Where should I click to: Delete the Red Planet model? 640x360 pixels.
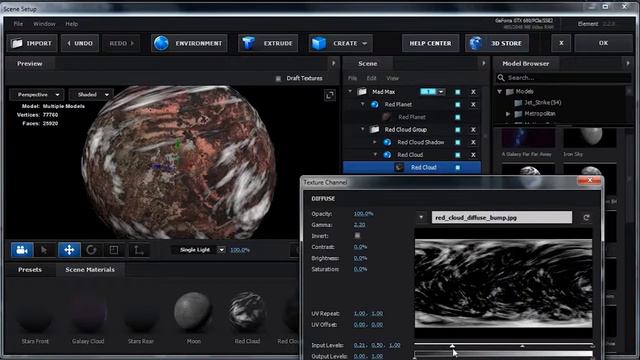pos(473,105)
